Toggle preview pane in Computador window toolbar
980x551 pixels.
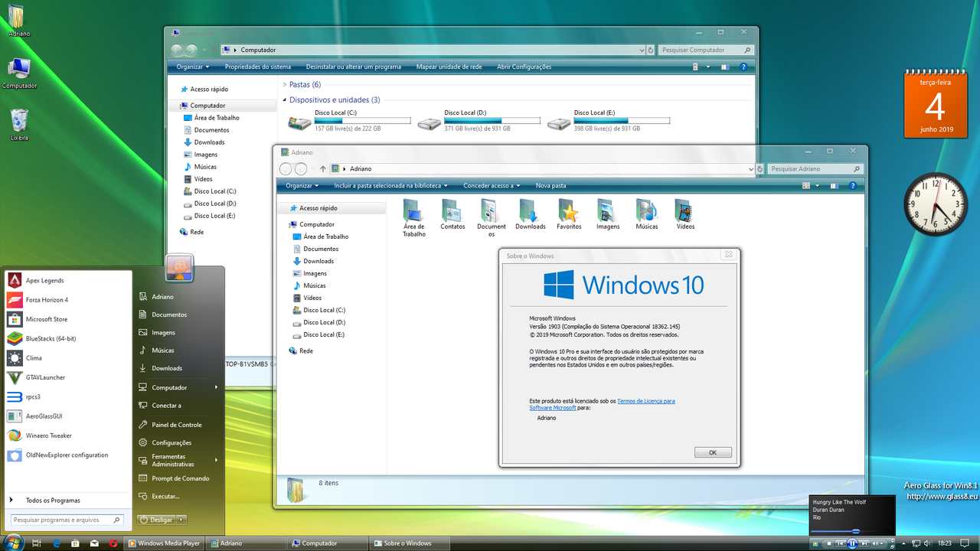click(x=724, y=67)
